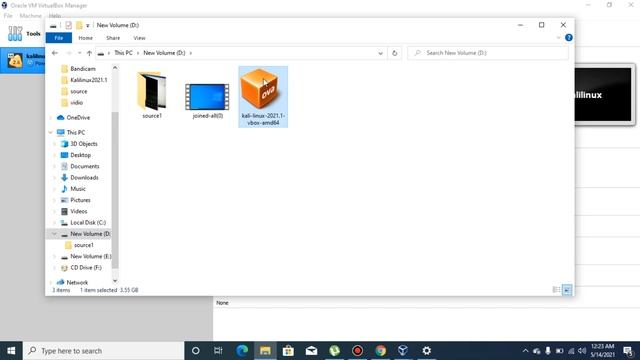Open the Kalilinux2021.1 quick access folder

point(88,80)
